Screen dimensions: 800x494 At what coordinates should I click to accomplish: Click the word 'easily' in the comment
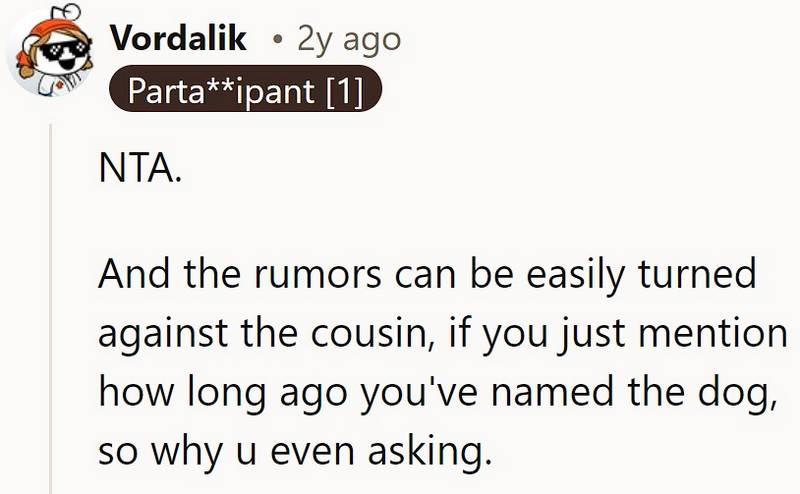click(575, 277)
